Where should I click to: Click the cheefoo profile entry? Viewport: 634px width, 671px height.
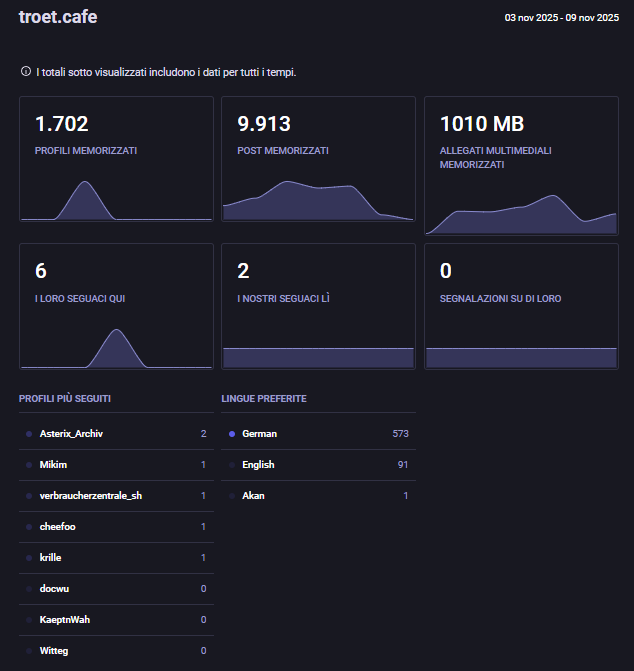[60, 527]
